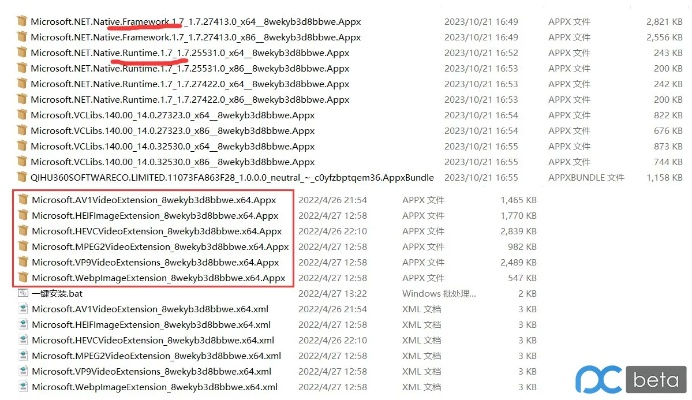Viewport: 692px width, 400px height.
Task: Select the XML document icon of HEIFImageExtension xml
Action: click(x=23, y=325)
